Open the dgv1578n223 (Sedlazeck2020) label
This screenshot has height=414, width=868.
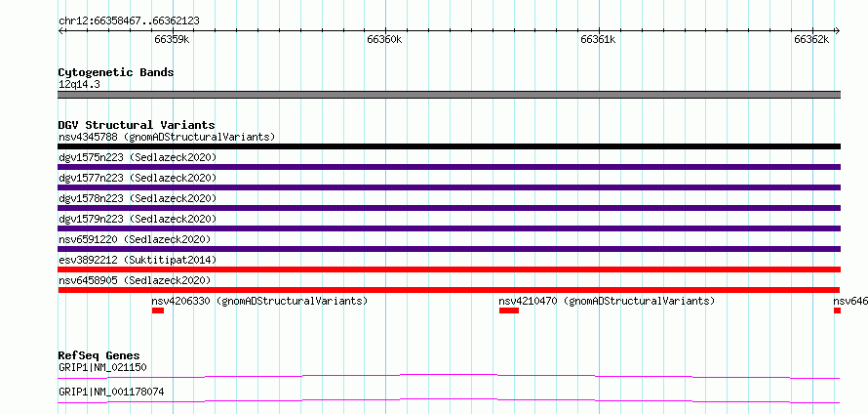coord(138,198)
